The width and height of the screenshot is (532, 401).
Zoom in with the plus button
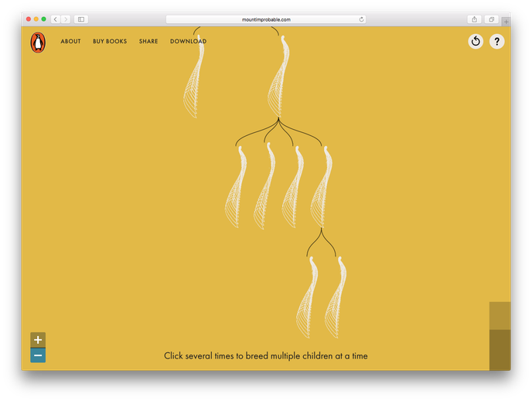pyautogui.click(x=38, y=340)
